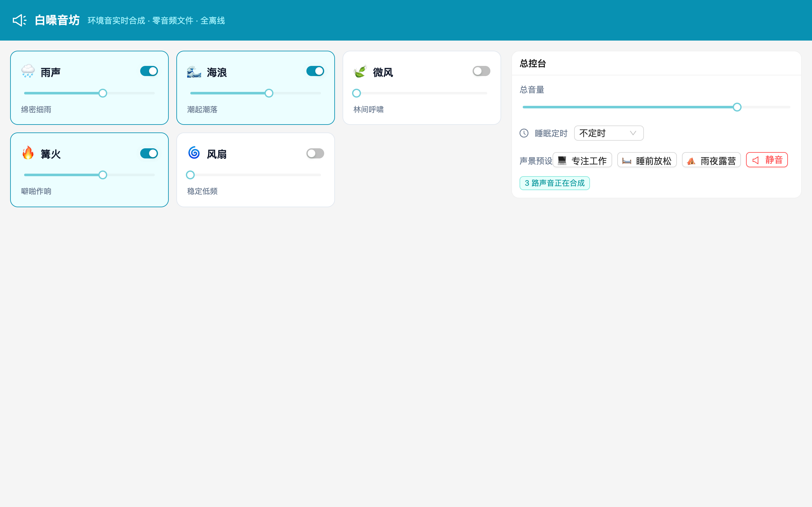
Task: Click the leaf icon on 微风 card
Action: 360,71
